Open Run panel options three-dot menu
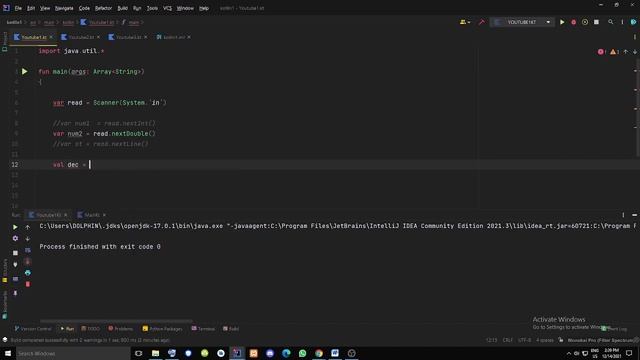Screen dimensions: 640x360 623,215
